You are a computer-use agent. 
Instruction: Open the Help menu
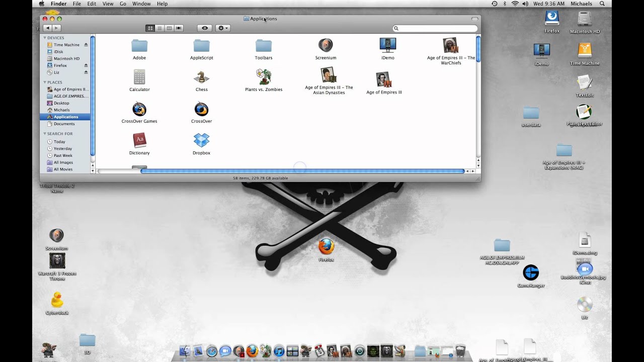(162, 4)
